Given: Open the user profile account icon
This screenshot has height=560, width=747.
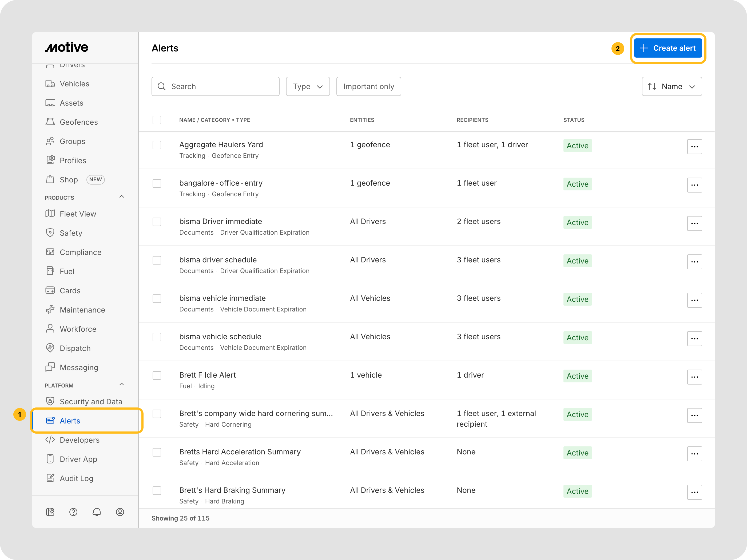Looking at the screenshot, I should click(x=120, y=512).
